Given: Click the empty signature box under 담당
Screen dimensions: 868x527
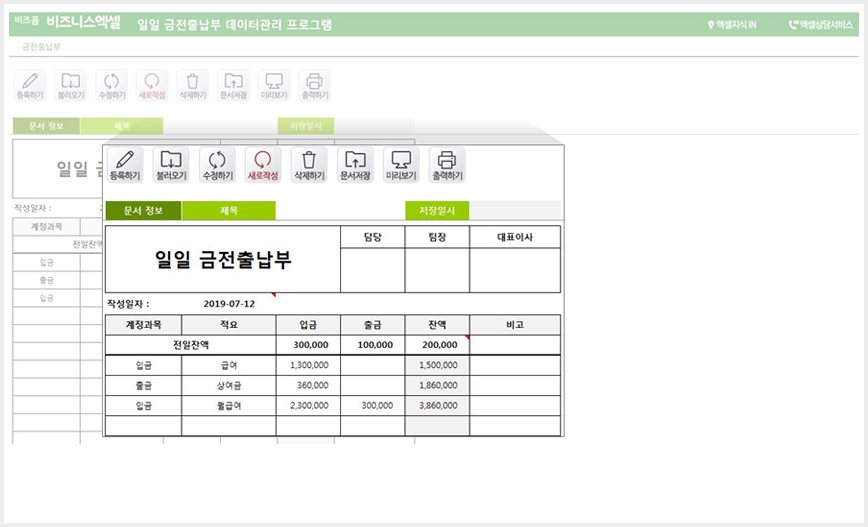Looking at the screenshot, I should click(373, 270).
